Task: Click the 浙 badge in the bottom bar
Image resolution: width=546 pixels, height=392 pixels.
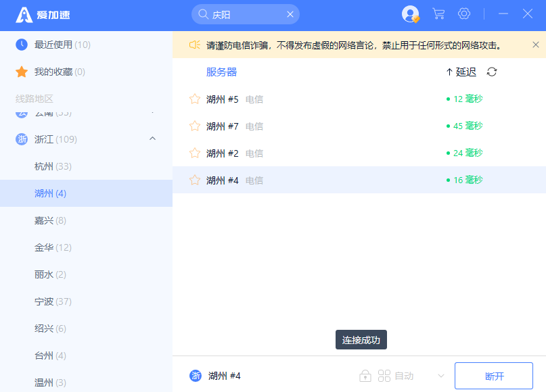Action: pos(196,376)
